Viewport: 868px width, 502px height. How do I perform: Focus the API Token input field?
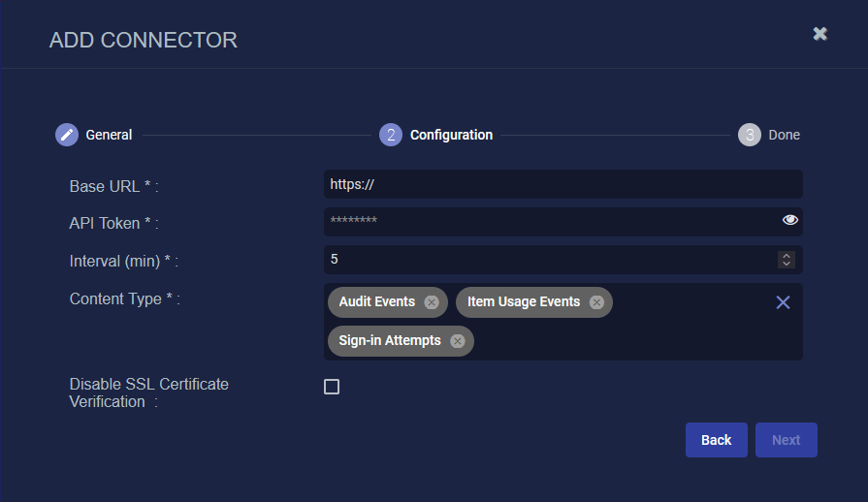tap(548, 221)
